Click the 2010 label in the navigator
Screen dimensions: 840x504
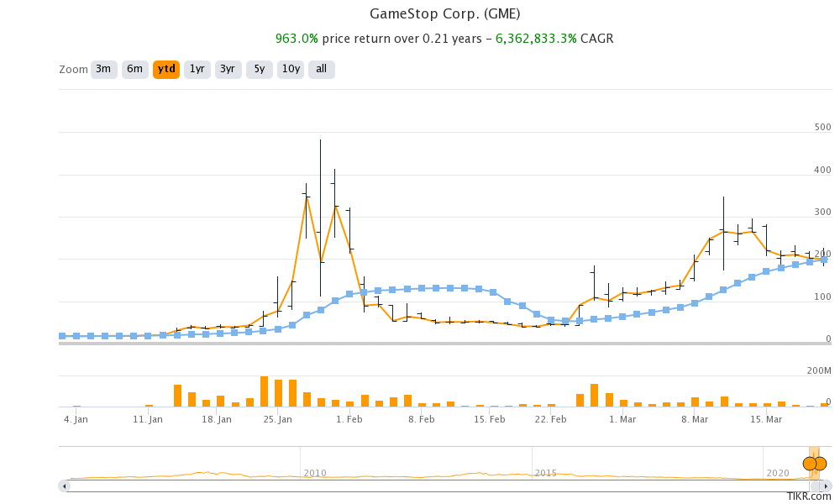tap(315, 473)
